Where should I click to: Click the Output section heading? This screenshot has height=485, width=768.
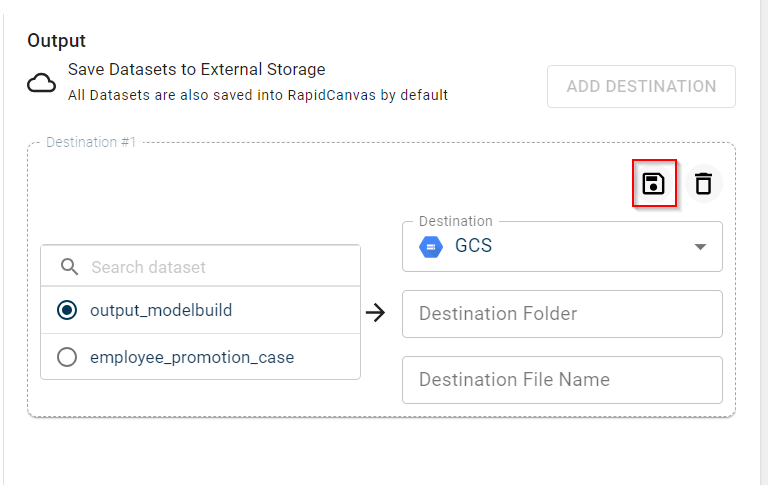click(56, 41)
